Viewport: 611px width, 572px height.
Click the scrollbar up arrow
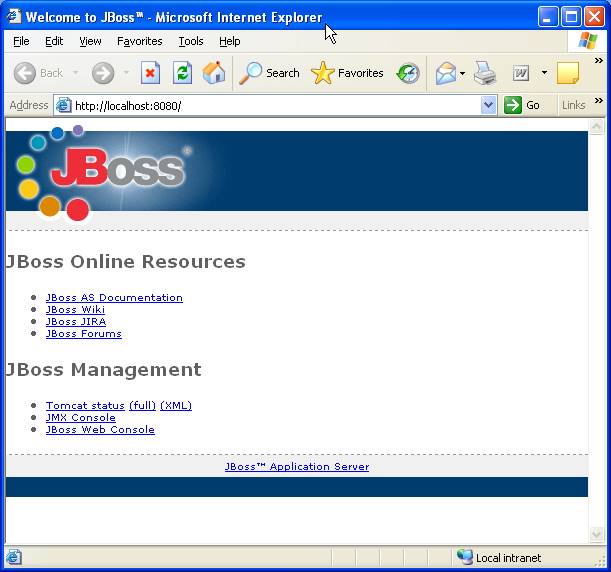click(x=597, y=127)
